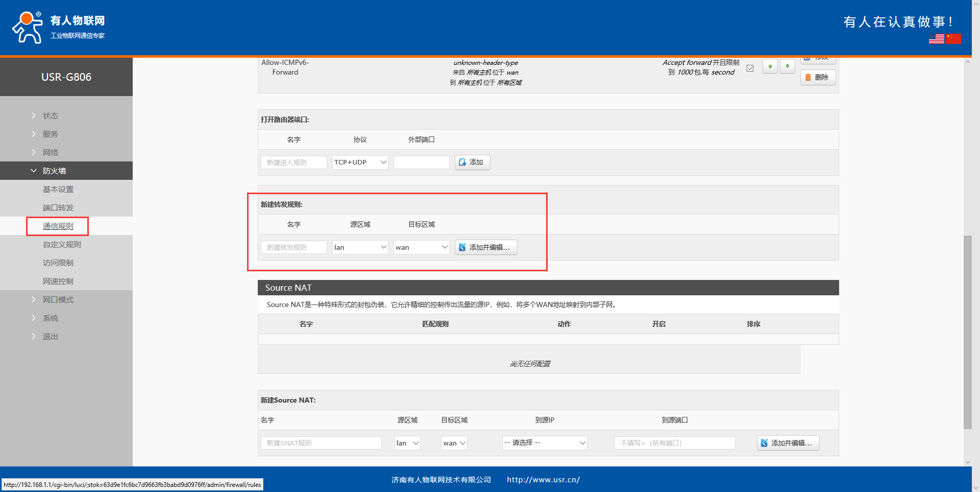Click 添加 to open router port
The width and height of the screenshot is (980, 492).
[472, 162]
